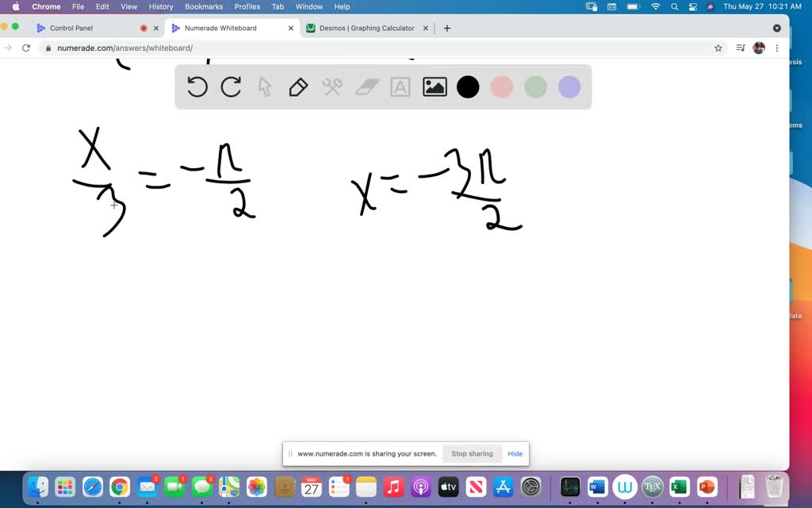Select the Undo icon on whiteboard toolbar
The image size is (812, 508).
197,87
